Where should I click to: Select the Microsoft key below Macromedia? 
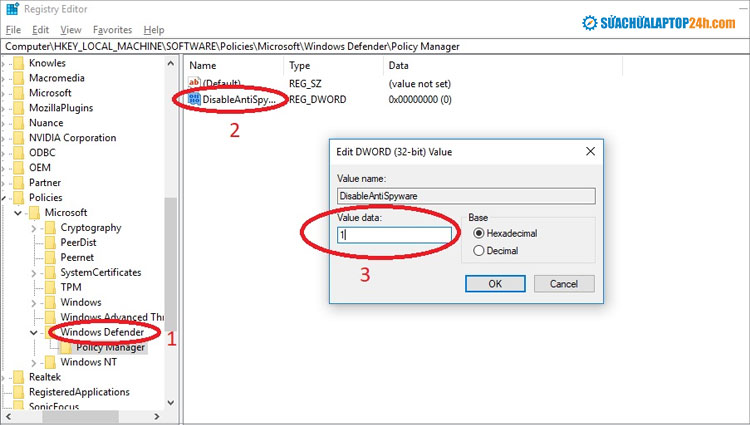(50, 93)
